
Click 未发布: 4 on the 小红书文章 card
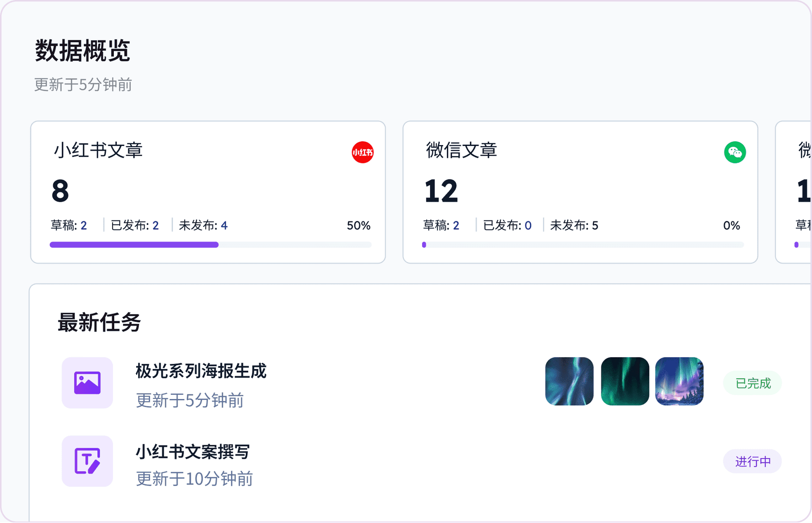tap(204, 225)
